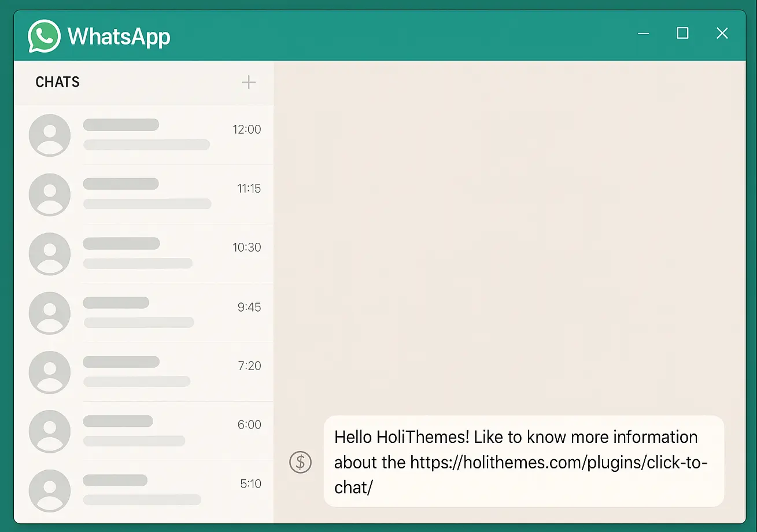Viewport: 757px width, 532px height.
Task: Open the conversation timestamped 11:15
Action: (145, 194)
